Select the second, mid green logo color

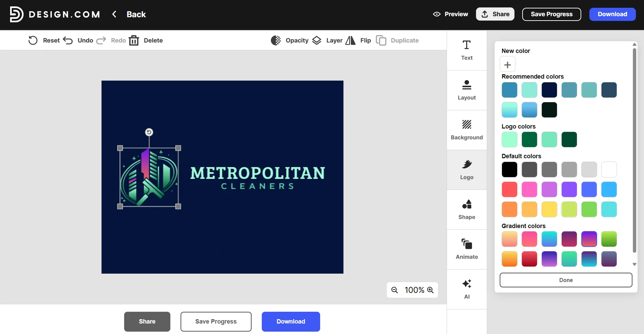click(x=529, y=140)
